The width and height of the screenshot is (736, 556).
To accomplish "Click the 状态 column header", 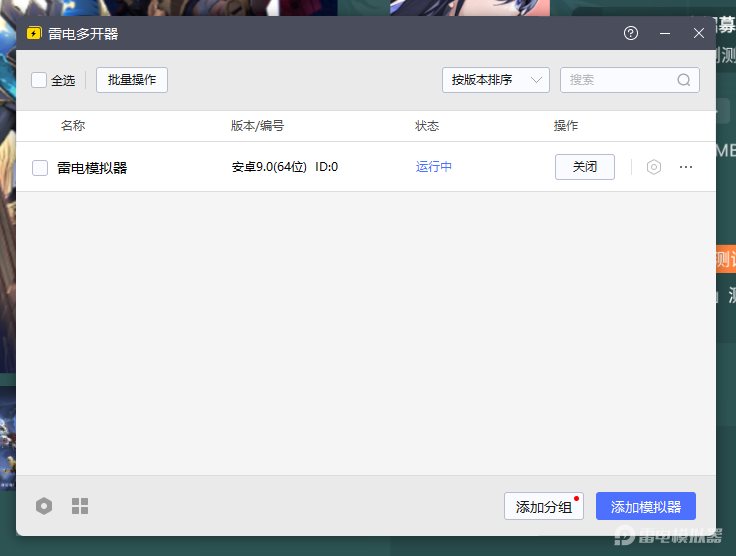I will coord(427,126).
